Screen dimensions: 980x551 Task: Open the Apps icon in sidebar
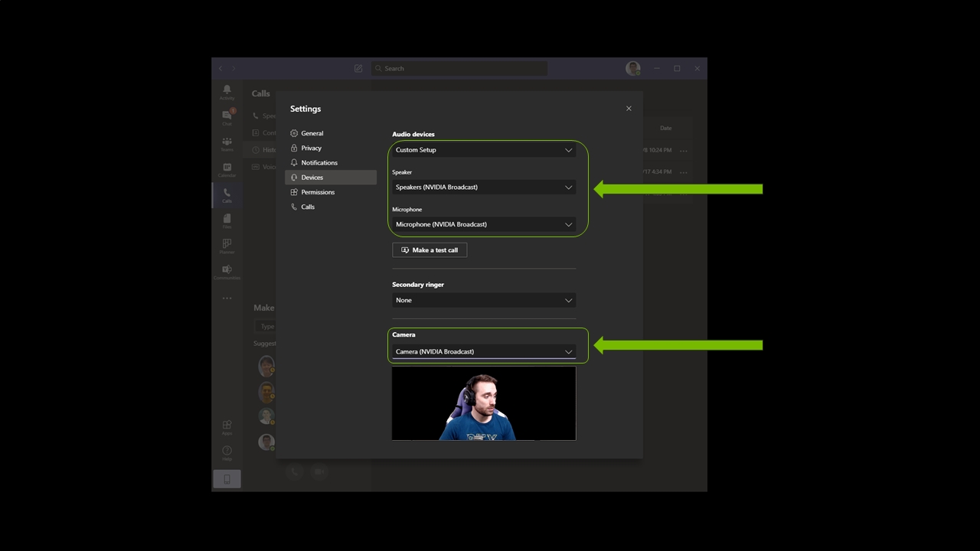click(x=227, y=426)
